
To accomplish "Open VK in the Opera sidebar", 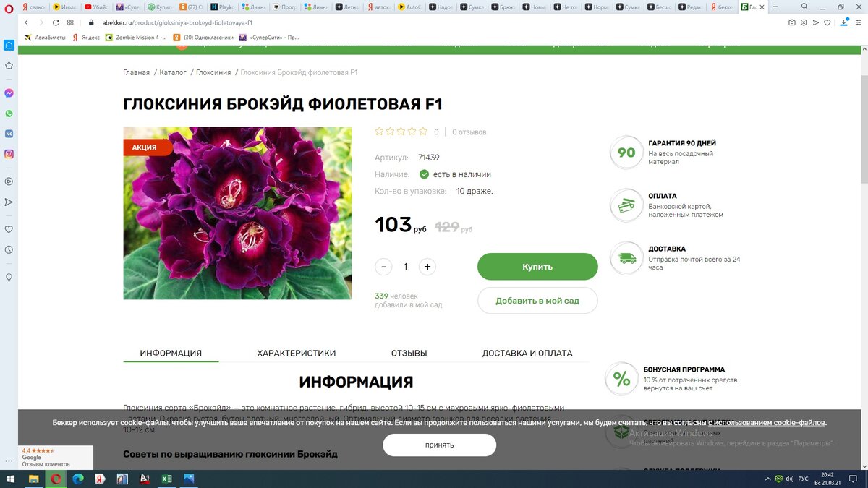I will [x=9, y=134].
